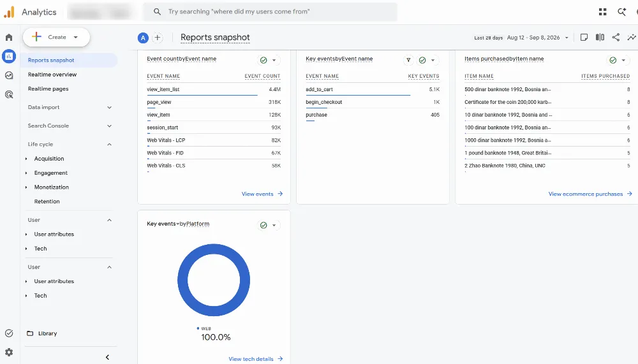Open the Key events metric selector in the Platform card title
Screen dimensions: 638x364
163,224
